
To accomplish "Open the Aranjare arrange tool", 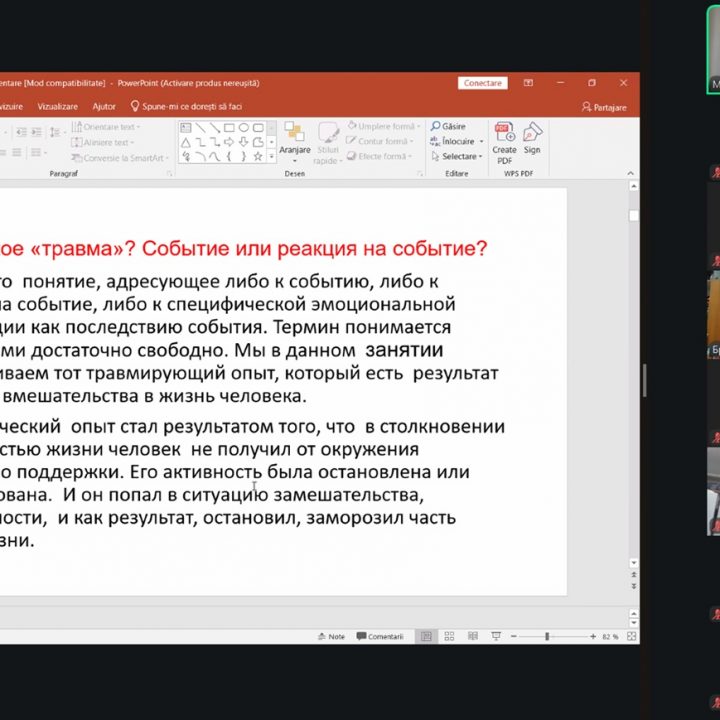I will (x=295, y=138).
